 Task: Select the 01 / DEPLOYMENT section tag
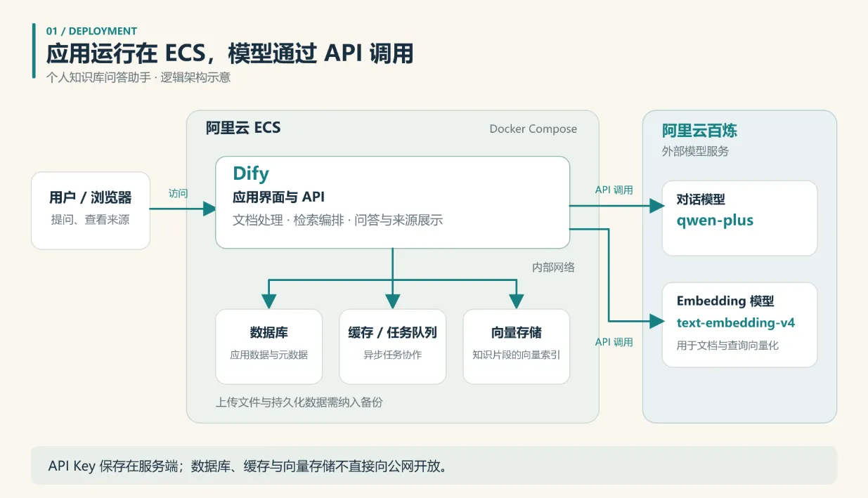click(x=91, y=31)
